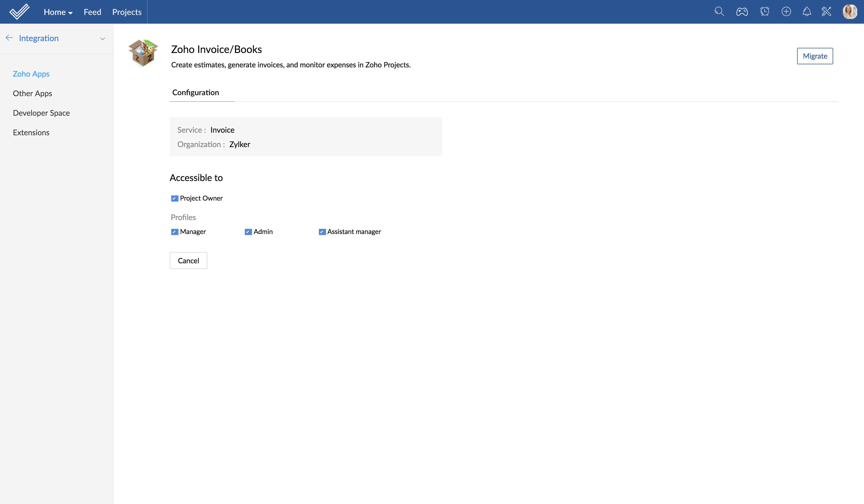864x504 pixels.
Task: Click the integration description text
Action: pos(291,65)
